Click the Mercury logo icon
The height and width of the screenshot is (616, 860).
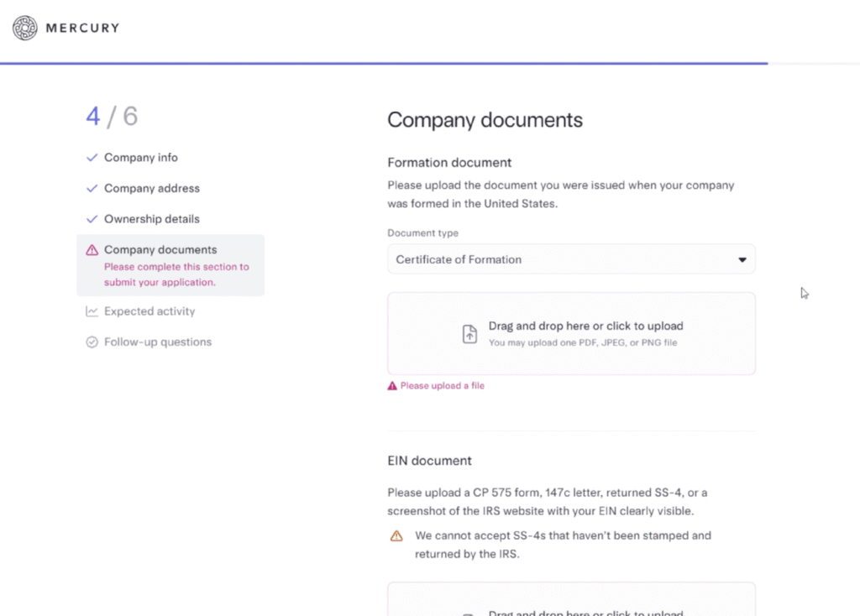point(25,28)
